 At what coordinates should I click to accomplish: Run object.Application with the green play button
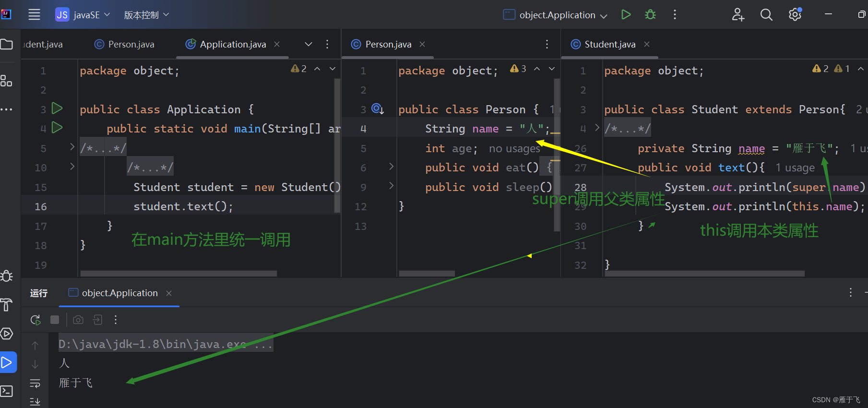pyautogui.click(x=626, y=14)
